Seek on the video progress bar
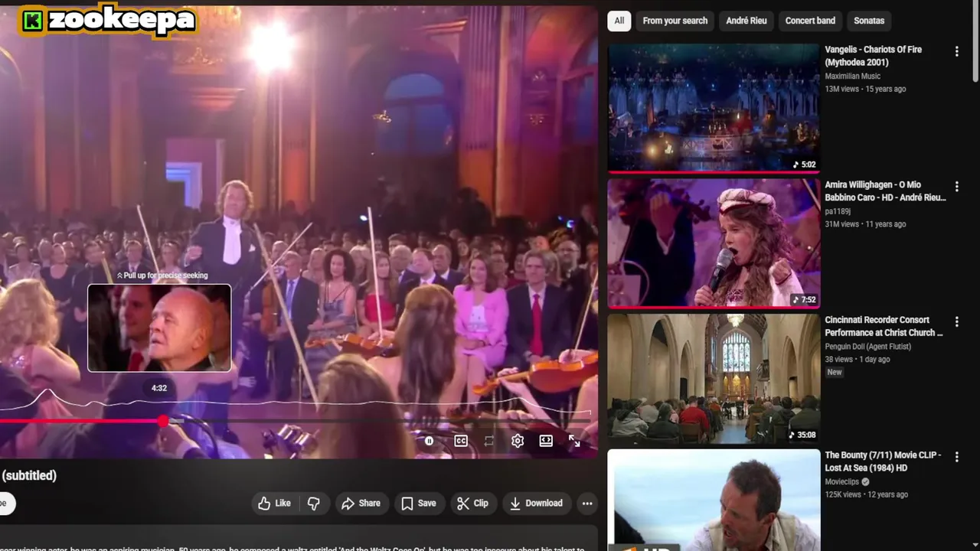This screenshot has height=551, width=980. point(297,421)
